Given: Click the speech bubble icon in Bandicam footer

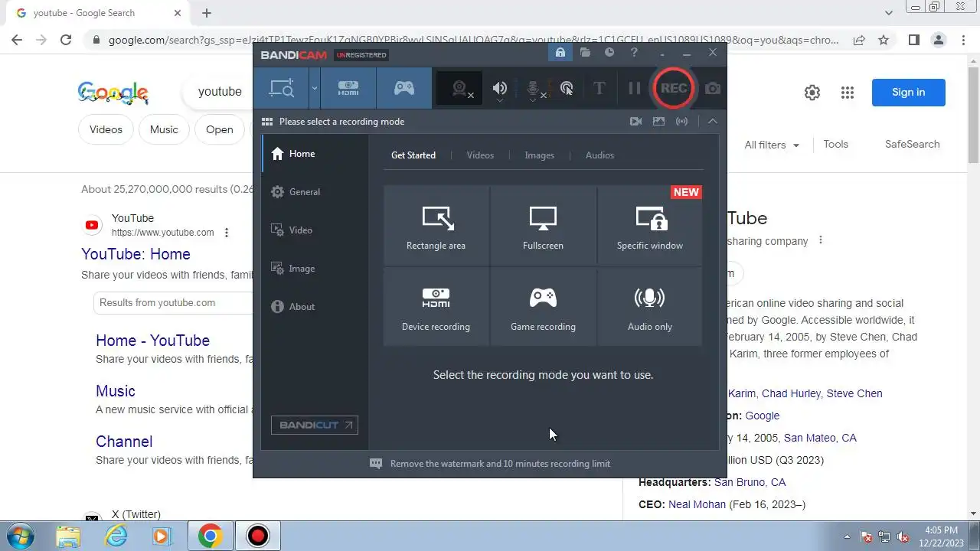Looking at the screenshot, I should pos(376,464).
